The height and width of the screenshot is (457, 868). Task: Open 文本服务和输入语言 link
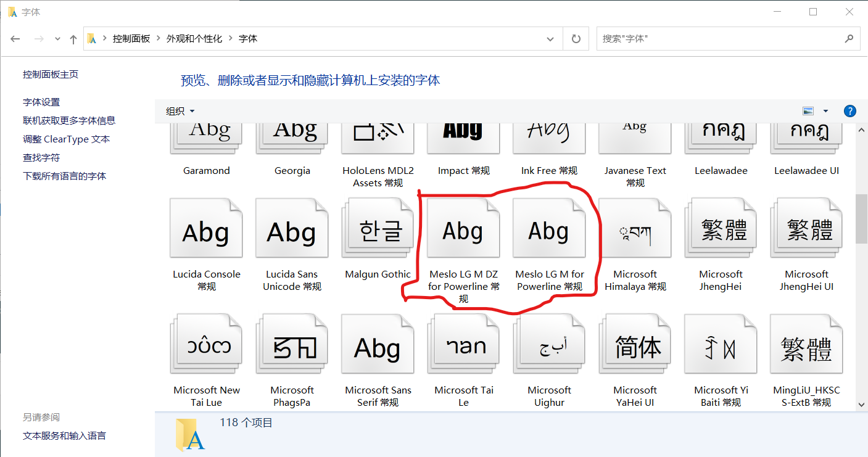(64, 435)
